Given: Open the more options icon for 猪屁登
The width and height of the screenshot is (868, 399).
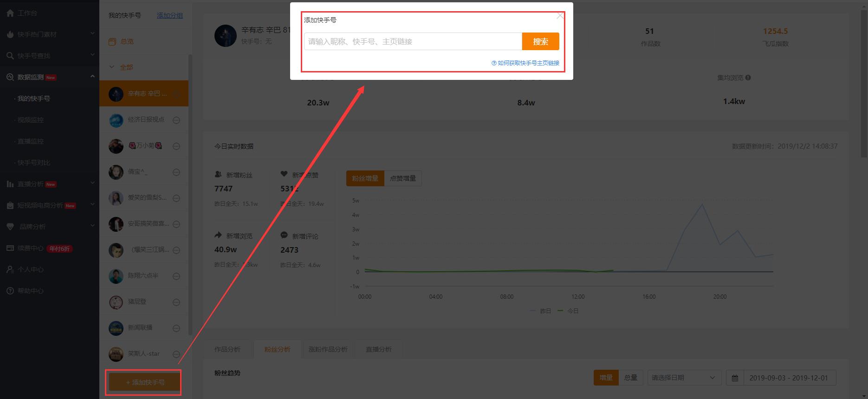Looking at the screenshot, I should coord(176,302).
